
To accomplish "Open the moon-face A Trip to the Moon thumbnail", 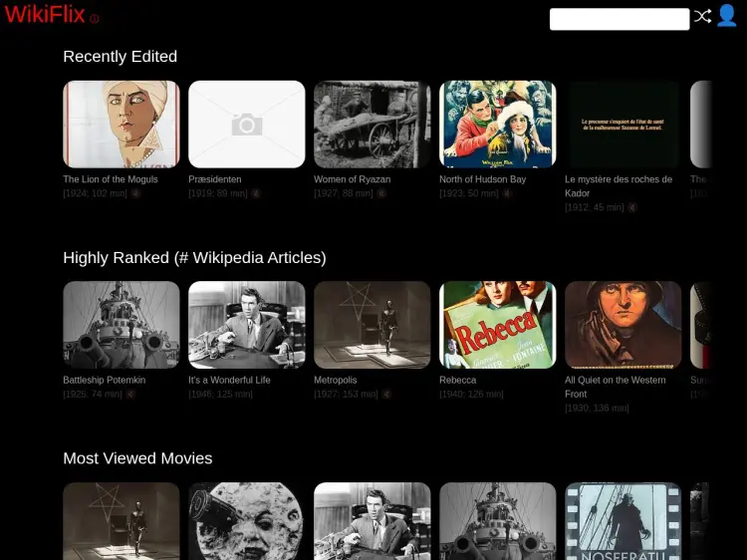I will pyautogui.click(x=247, y=521).
